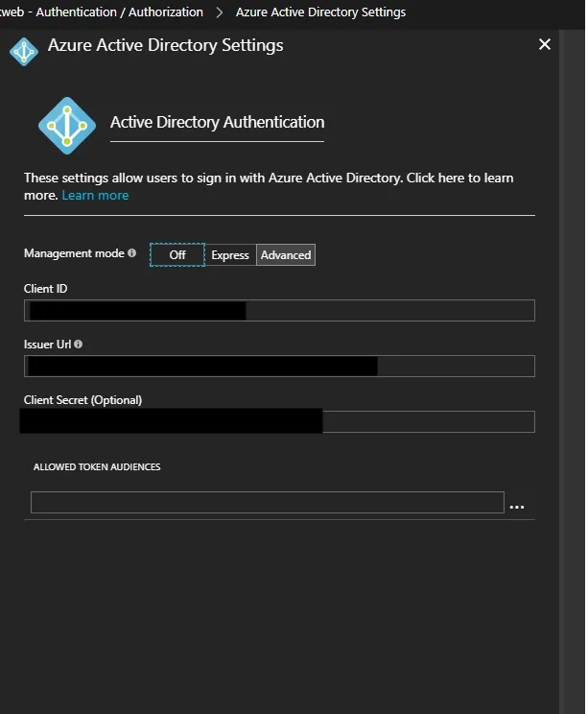Close the Azure Active Directory Settings blade
The image size is (588, 714).
(544, 44)
